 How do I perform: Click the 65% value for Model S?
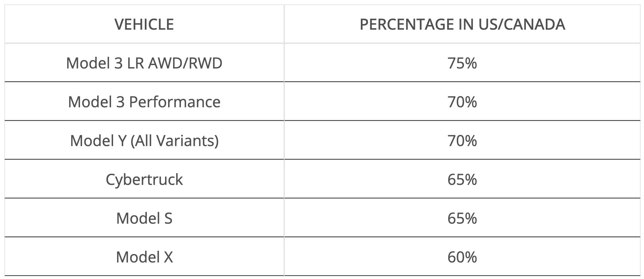462,218
